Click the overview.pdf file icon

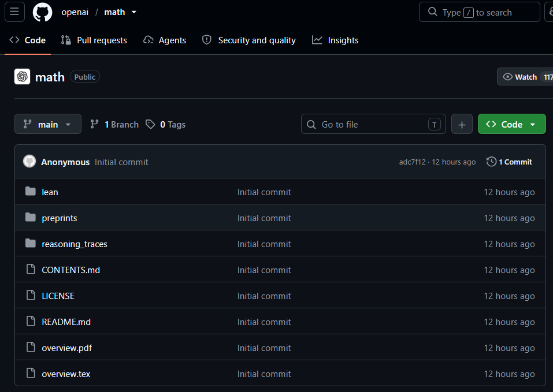pos(31,348)
